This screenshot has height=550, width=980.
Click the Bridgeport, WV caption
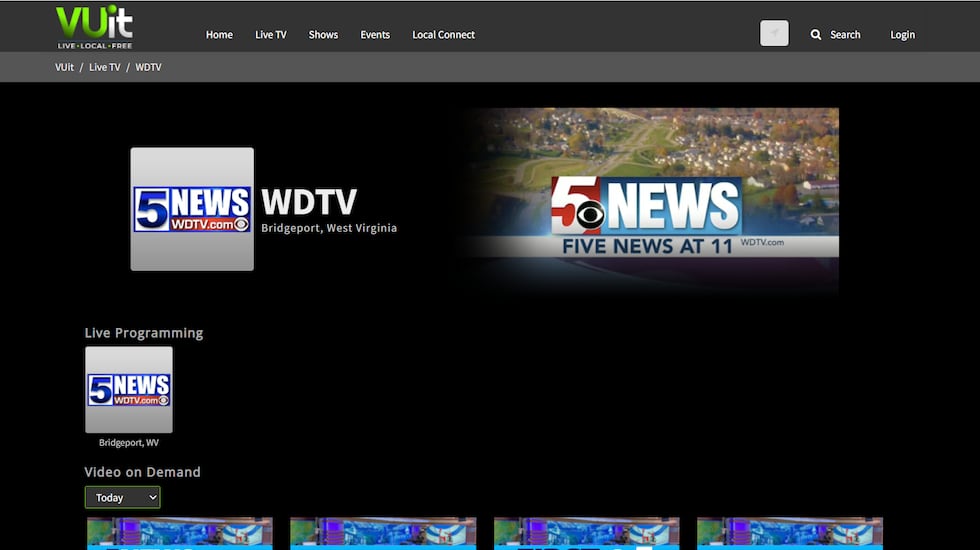click(129, 442)
